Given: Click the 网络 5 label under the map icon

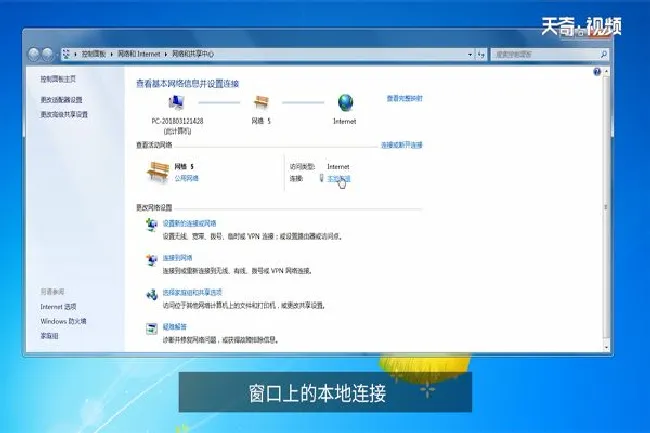Looking at the screenshot, I should point(261,121).
